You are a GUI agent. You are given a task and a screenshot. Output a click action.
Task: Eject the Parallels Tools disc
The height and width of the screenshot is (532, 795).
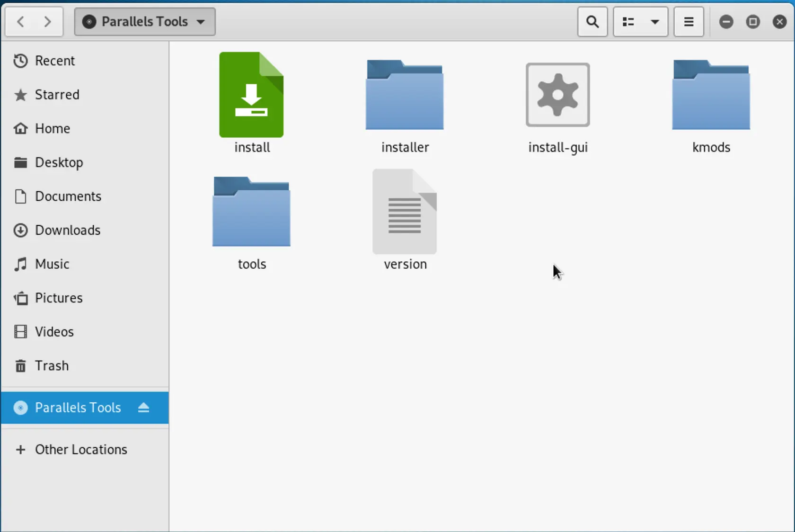click(143, 408)
